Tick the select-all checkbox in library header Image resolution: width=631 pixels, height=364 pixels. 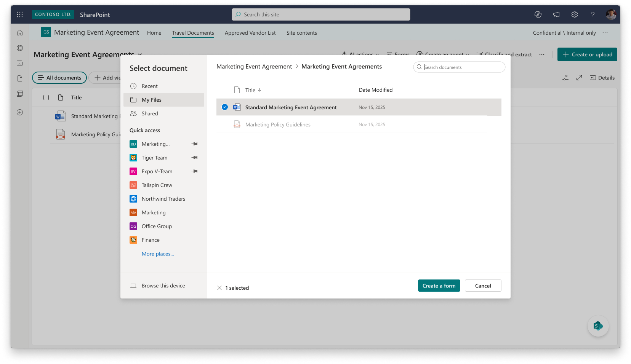(x=46, y=97)
